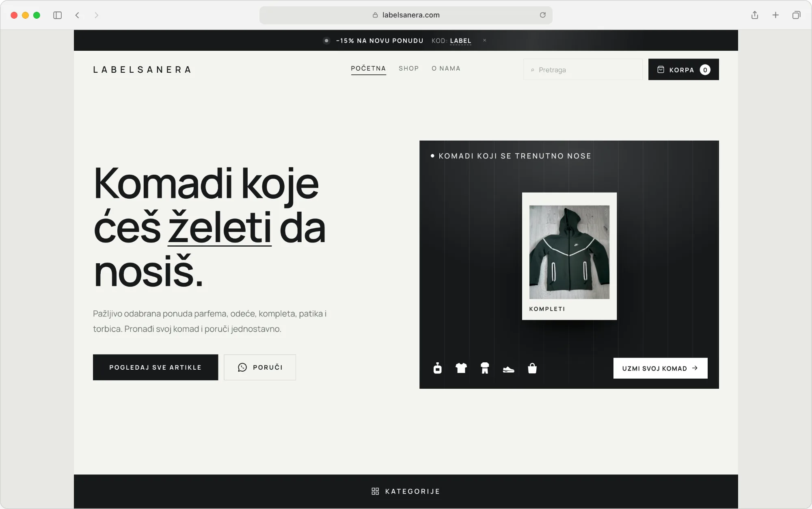Show the tab overview icon
The height and width of the screenshot is (509, 812).
[x=796, y=15]
